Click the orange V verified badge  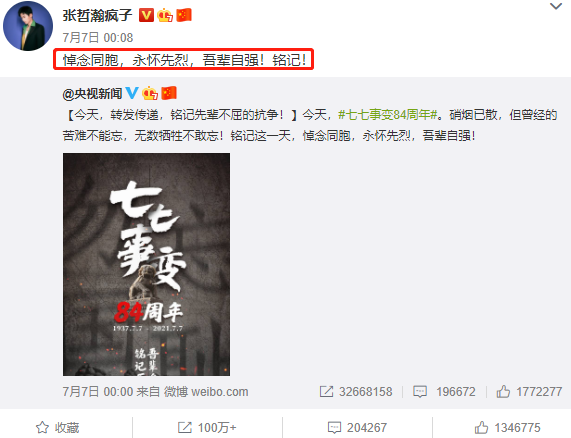pyautogui.click(x=146, y=15)
